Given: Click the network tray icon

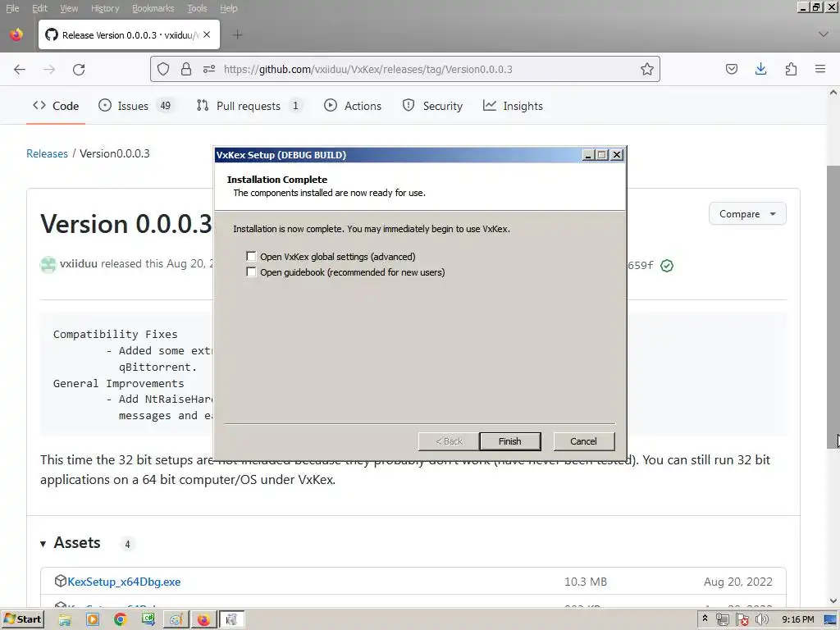Looking at the screenshot, I should [722, 620].
